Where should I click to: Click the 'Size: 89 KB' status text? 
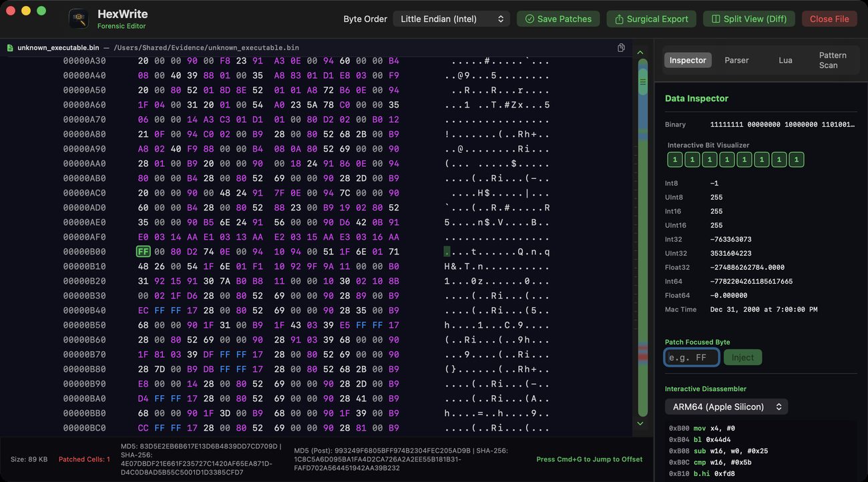29,459
